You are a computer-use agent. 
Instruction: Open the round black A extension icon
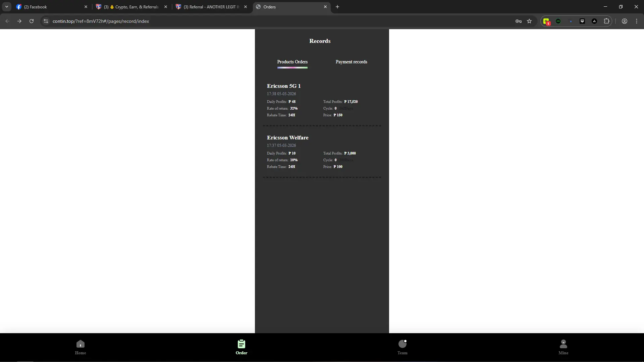[x=594, y=21]
